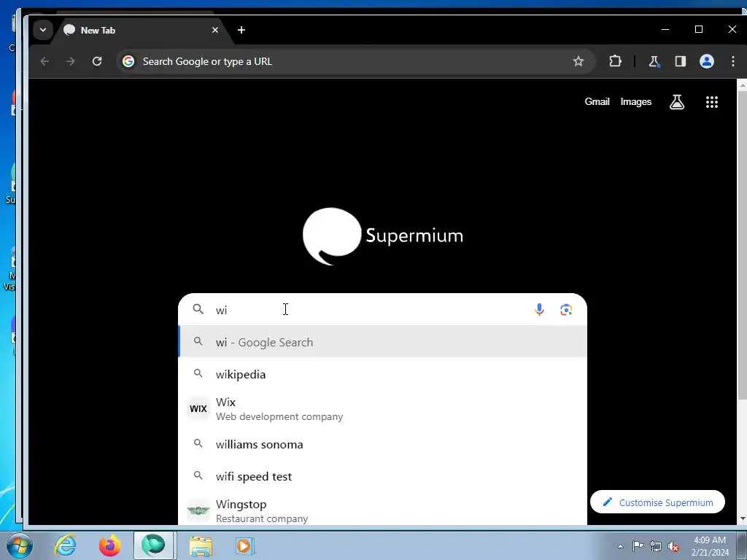Select the williams sonoma suggestion
The height and width of the screenshot is (560, 747).
click(x=382, y=444)
